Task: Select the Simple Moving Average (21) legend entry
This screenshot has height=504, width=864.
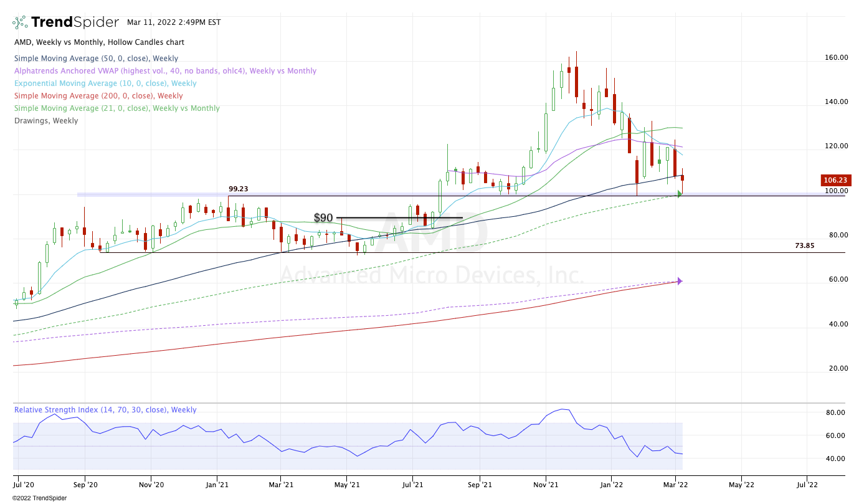Action: coord(117,108)
